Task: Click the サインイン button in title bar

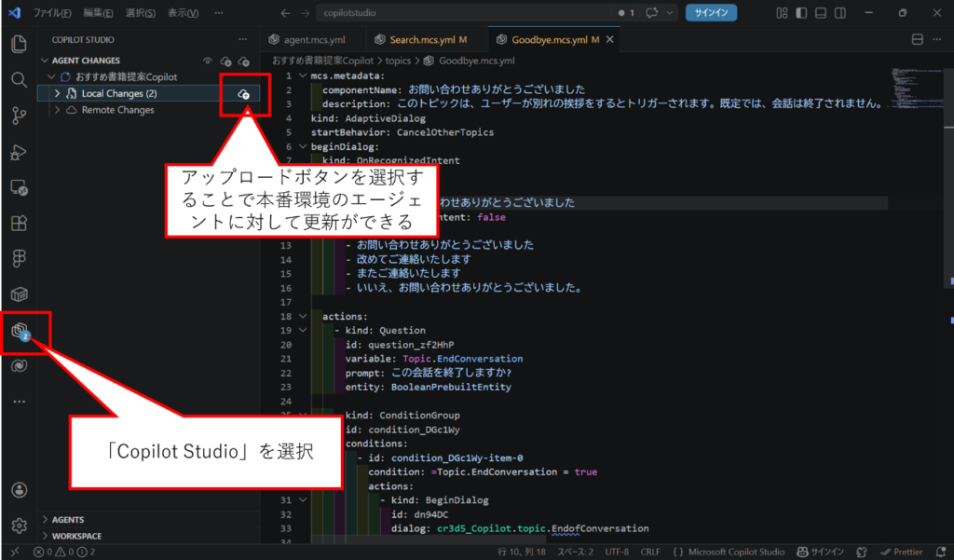Action: click(711, 13)
